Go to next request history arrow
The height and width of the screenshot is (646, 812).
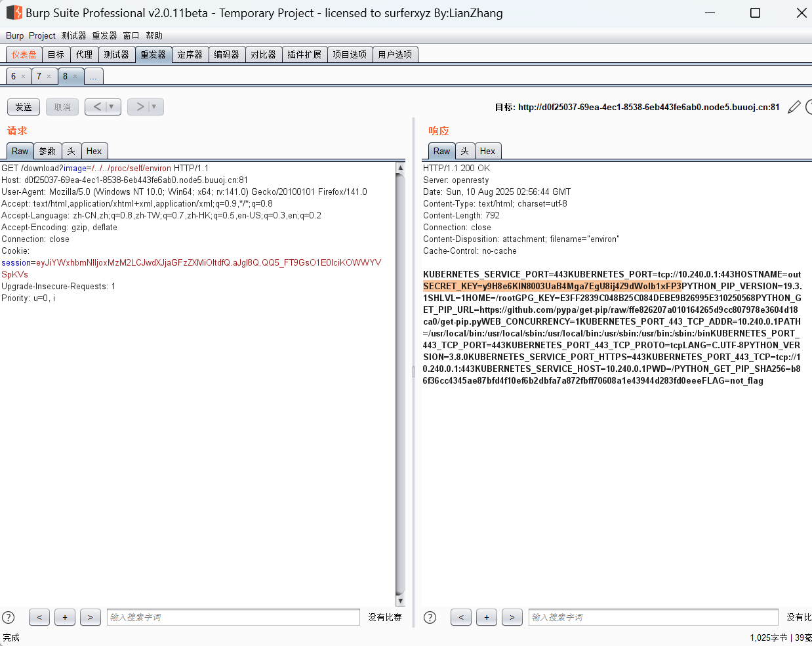point(140,106)
